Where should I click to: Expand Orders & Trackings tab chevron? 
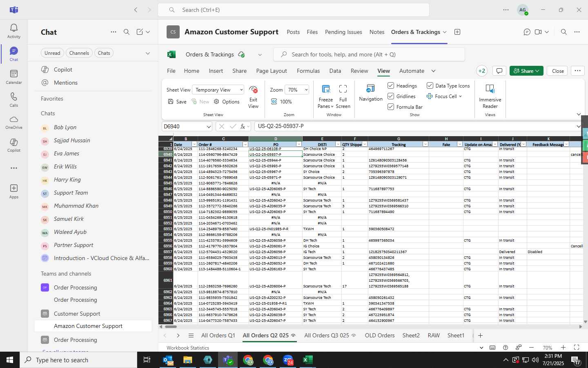445,32
